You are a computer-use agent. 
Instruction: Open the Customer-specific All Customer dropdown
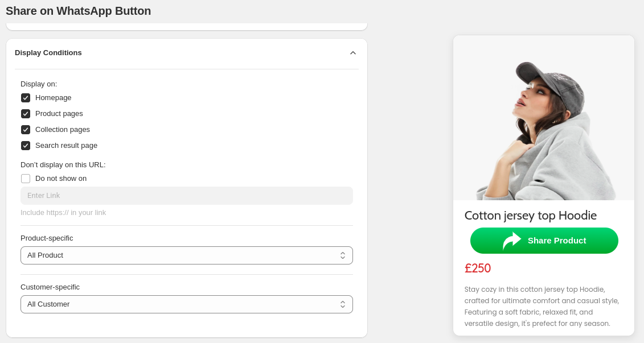[186, 304]
